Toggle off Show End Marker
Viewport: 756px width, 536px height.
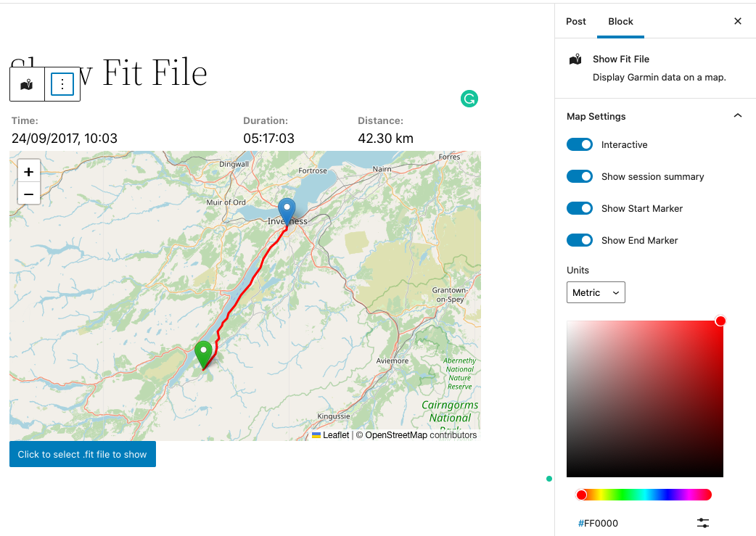pos(580,240)
